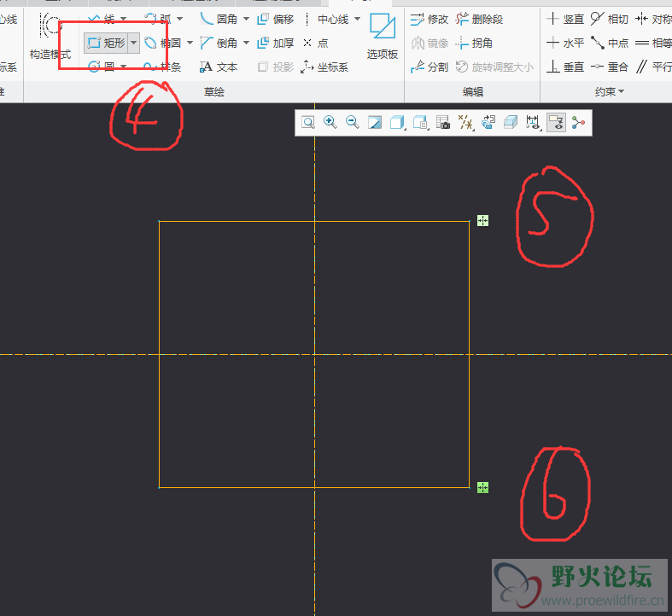Choose the Fillet (圆角) tool
The height and width of the screenshot is (616, 672).
click(x=219, y=19)
